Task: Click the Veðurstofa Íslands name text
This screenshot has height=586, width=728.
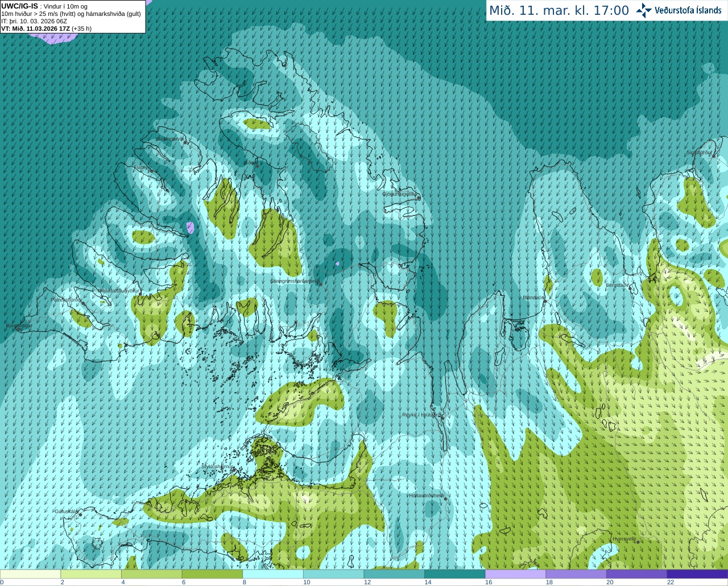Action: pyautogui.click(x=688, y=10)
